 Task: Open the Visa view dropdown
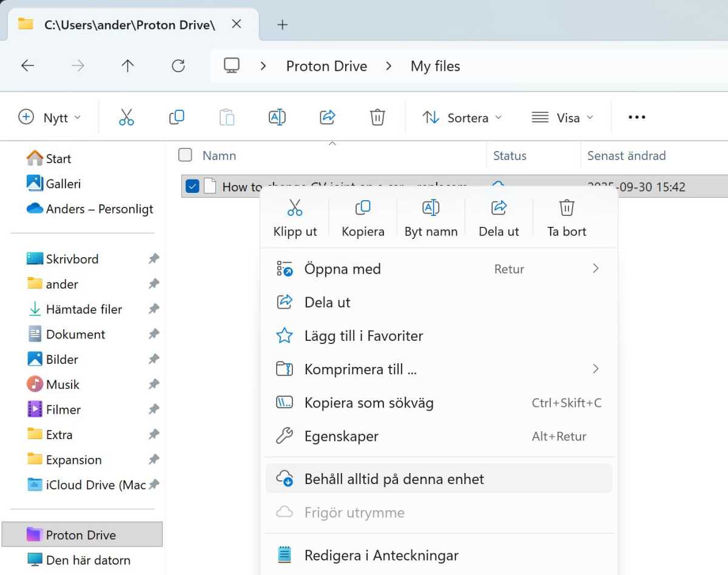(x=562, y=118)
